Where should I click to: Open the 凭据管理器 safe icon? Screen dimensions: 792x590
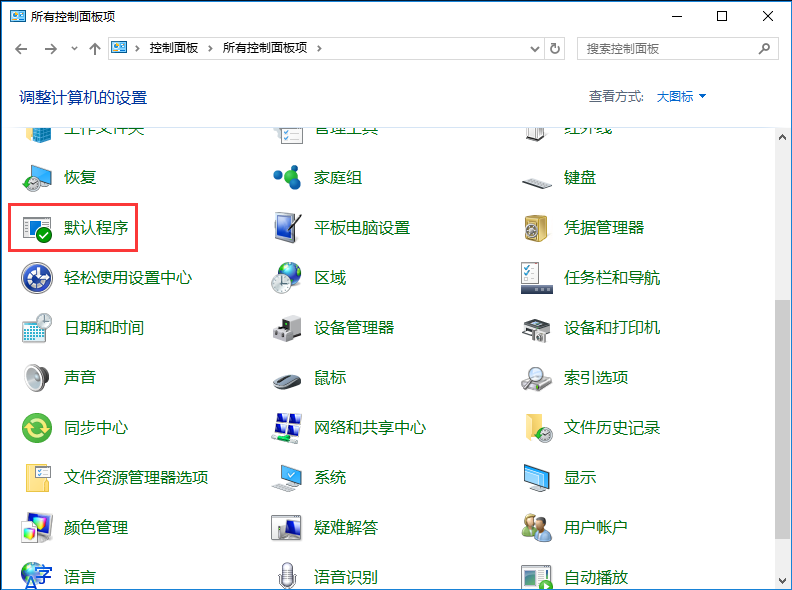tap(536, 228)
